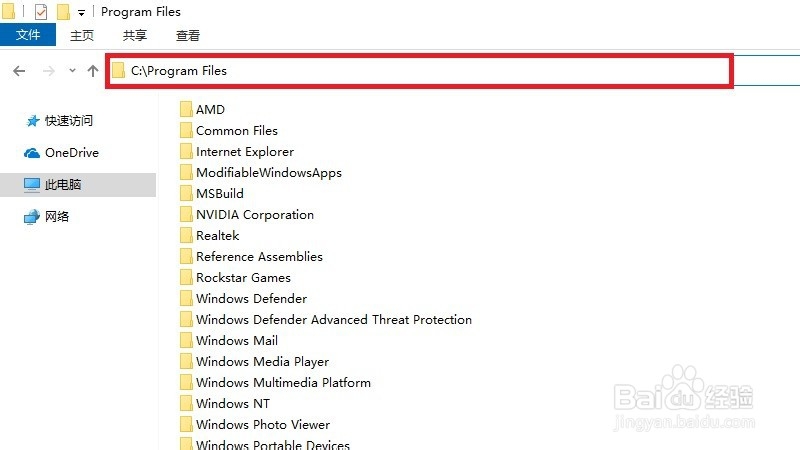Click the Back navigation arrow

coord(19,71)
